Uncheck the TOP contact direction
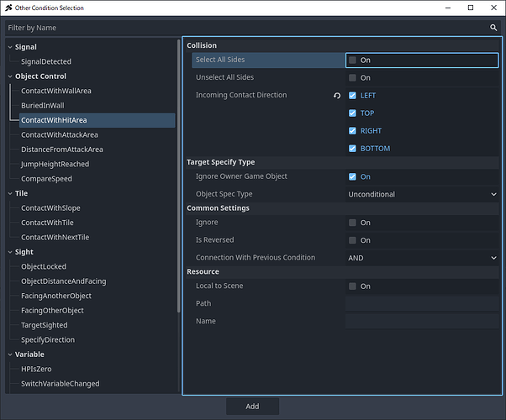Screen dimensions: 506x420 pyautogui.click(x=353, y=113)
